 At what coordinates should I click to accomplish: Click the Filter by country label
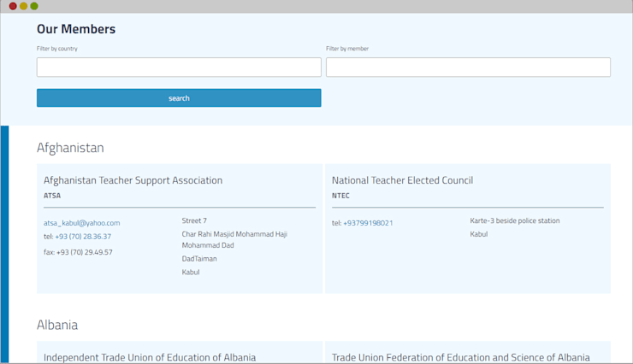point(57,49)
